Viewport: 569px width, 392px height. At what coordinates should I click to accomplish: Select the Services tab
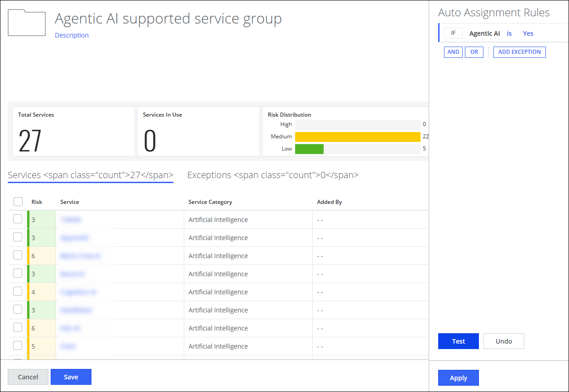pos(90,175)
